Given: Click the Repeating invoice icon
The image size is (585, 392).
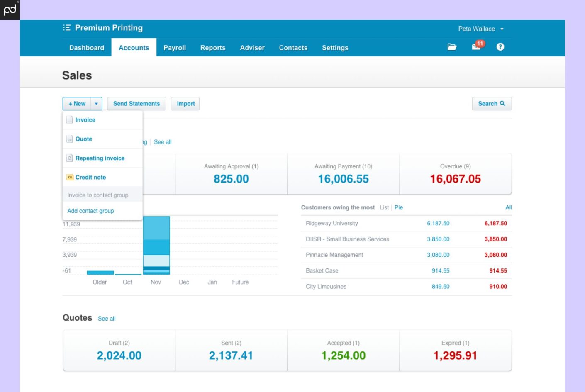Looking at the screenshot, I should [x=69, y=158].
